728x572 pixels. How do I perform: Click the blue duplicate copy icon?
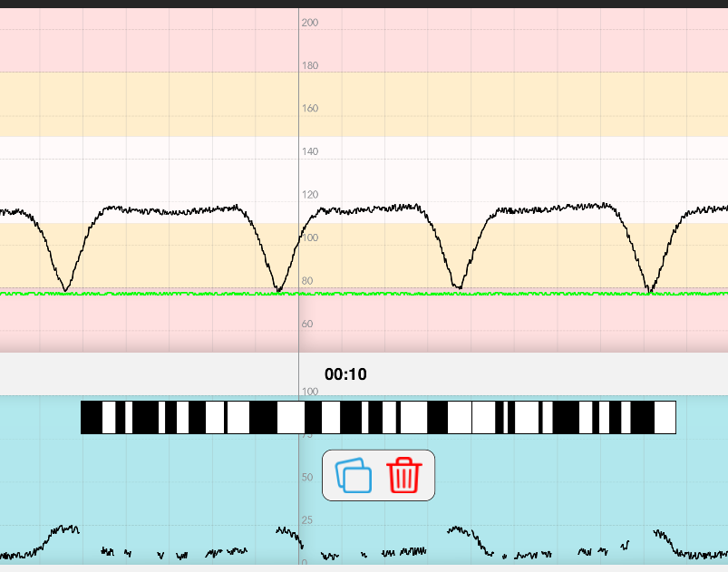coord(354,475)
